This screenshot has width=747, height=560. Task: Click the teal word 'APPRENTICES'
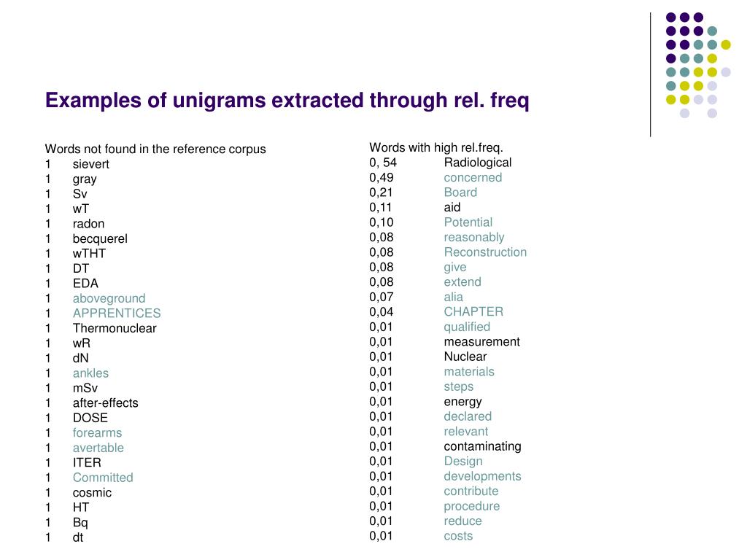117,314
